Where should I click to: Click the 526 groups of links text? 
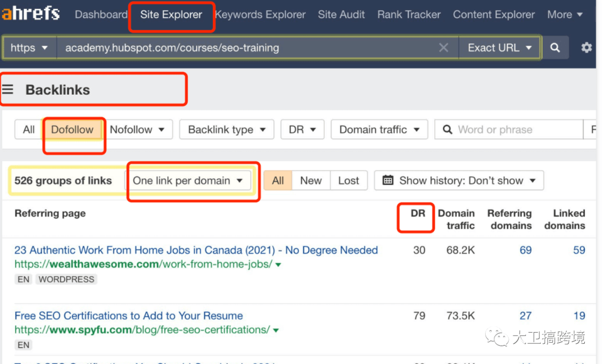click(x=63, y=180)
